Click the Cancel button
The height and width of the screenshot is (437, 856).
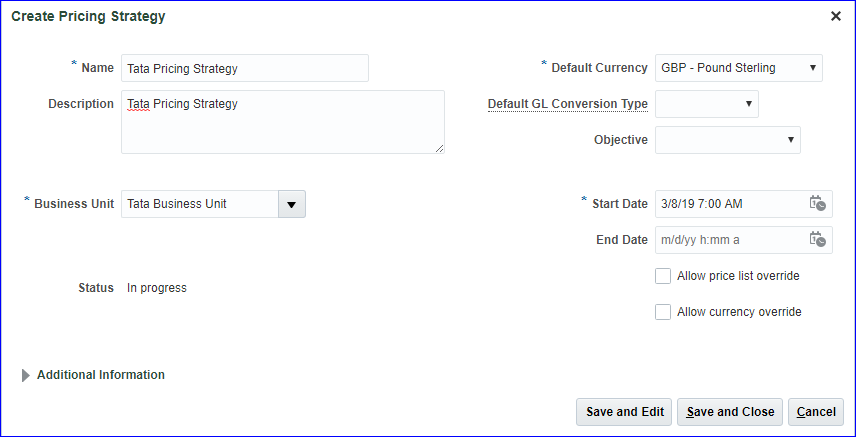pyautogui.click(x=816, y=412)
